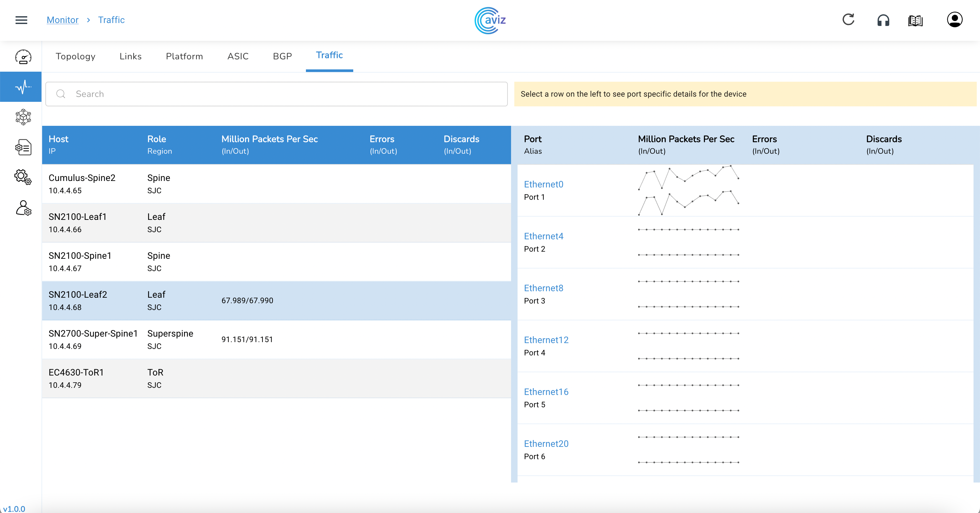
Task: Click into the Search field
Action: click(x=276, y=94)
